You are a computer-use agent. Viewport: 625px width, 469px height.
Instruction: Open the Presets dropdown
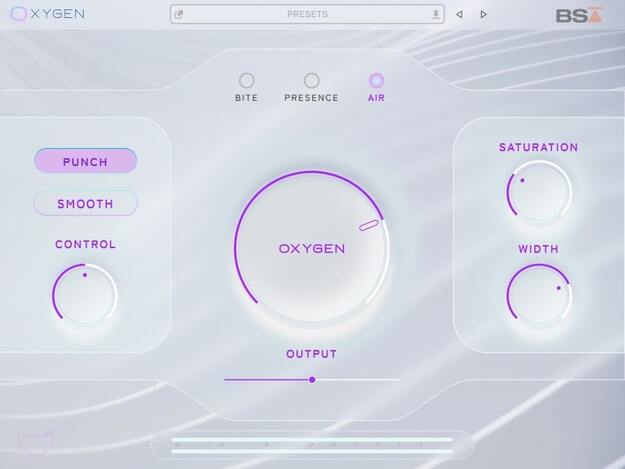pos(307,14)
